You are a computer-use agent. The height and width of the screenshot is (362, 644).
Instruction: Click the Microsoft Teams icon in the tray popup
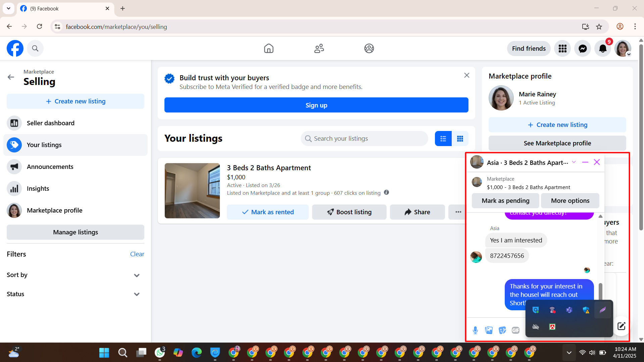point(569,310)
